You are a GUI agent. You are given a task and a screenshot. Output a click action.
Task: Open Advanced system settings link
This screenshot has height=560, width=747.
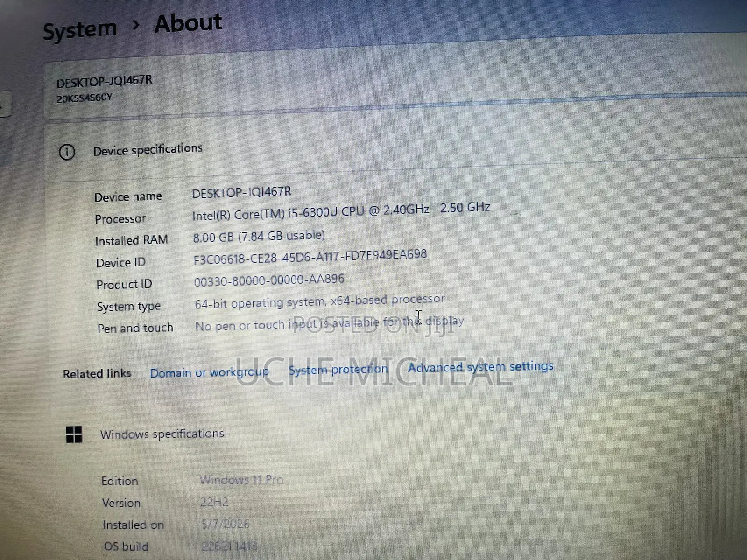click(481, 367)
